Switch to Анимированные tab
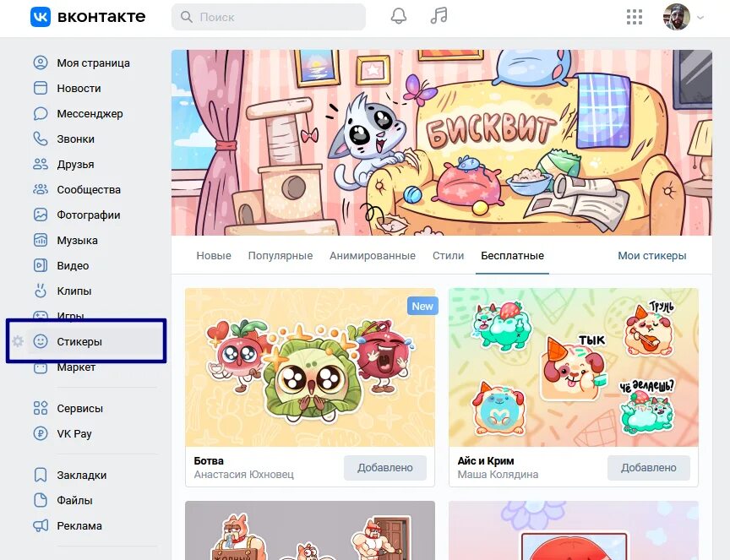Screen dimensions: 730x560 pos(373,256)
